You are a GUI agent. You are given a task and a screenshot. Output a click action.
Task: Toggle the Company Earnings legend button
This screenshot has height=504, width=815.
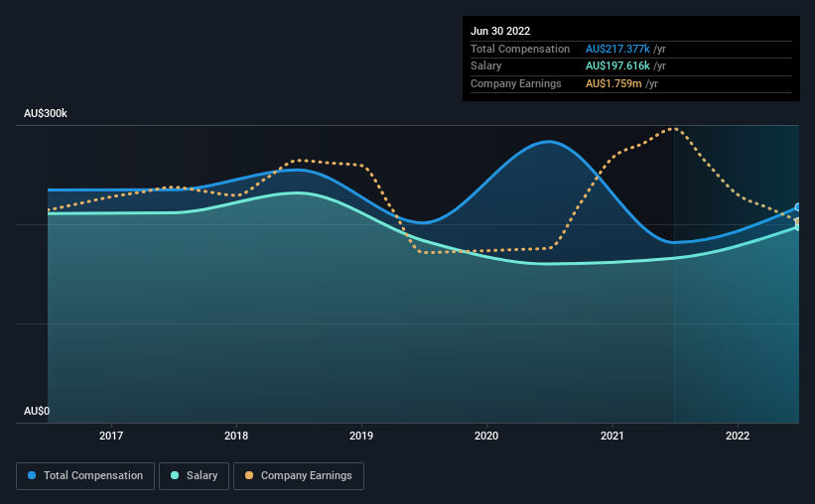(x=299, y=476)
